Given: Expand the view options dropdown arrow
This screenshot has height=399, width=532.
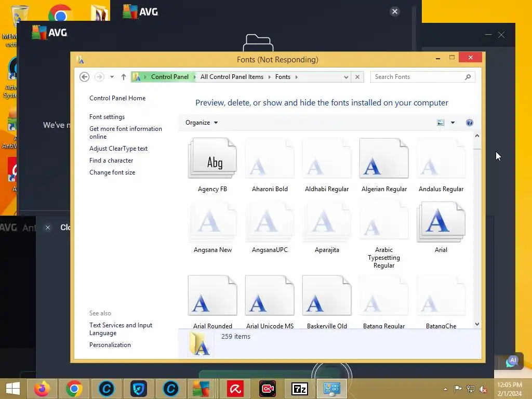Looking at the screenshot, I should coord(453,123).
